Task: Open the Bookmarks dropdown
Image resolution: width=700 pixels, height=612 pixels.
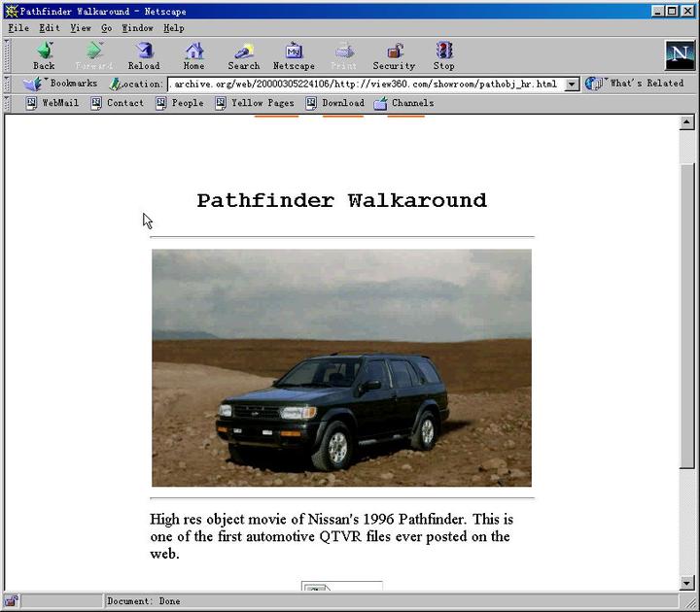Action: coord(61,84)
